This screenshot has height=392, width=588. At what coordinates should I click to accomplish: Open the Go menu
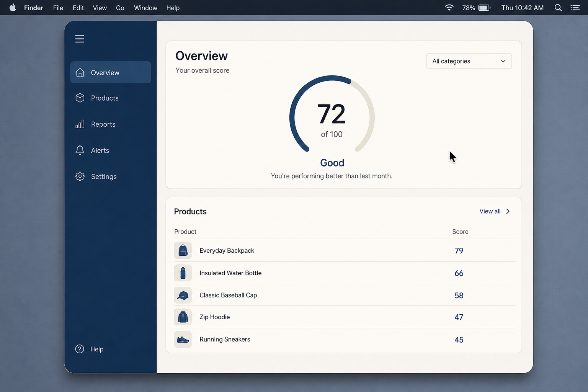tap(120, 8)
